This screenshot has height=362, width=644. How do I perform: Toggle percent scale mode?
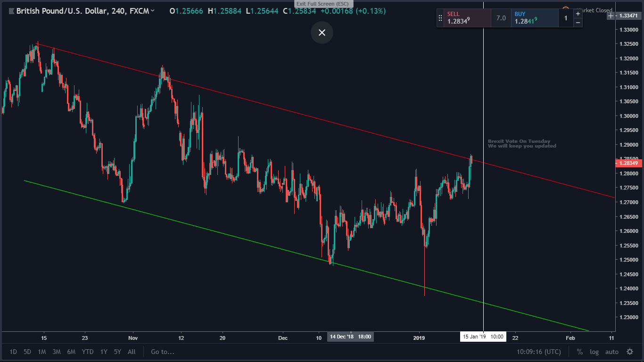tap(579, 352)
